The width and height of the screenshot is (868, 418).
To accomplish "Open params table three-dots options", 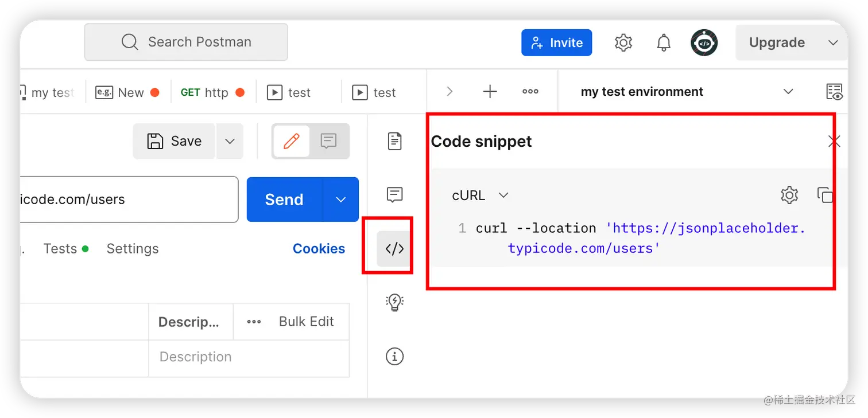I will (254, 322).
